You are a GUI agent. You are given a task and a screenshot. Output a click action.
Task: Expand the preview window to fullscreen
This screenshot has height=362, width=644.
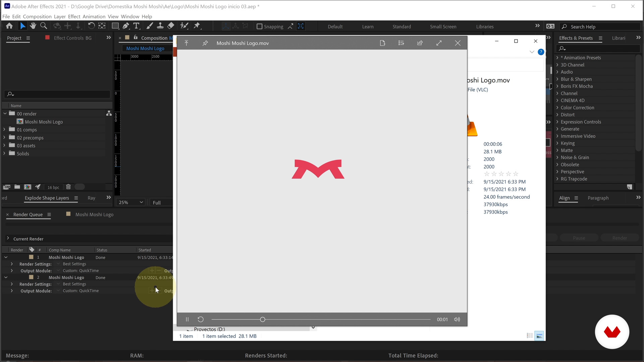point(439,43)
